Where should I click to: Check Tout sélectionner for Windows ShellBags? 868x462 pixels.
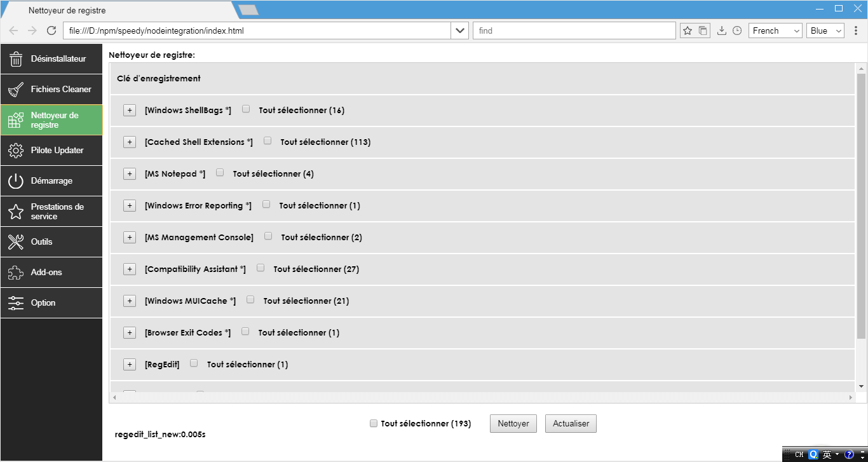click(x=246, y=109)
